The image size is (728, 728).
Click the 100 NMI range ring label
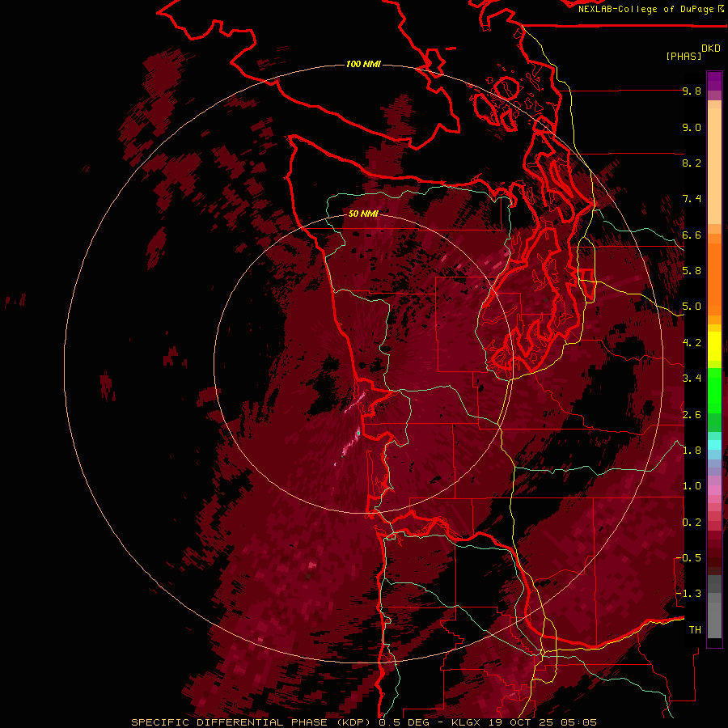(x=363, y=64)
